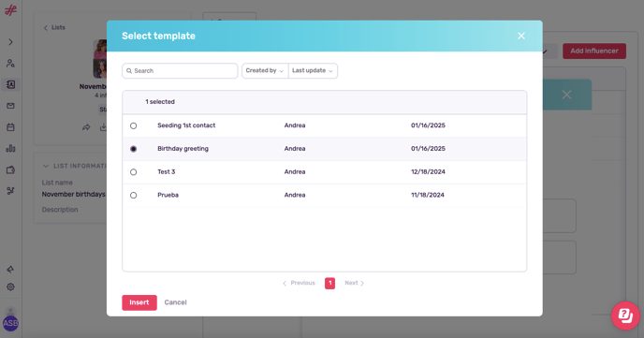Viewport: 644px width, 338px height.
Task: Click the 11/18/2024 date cell
Action: click(428, 195)
